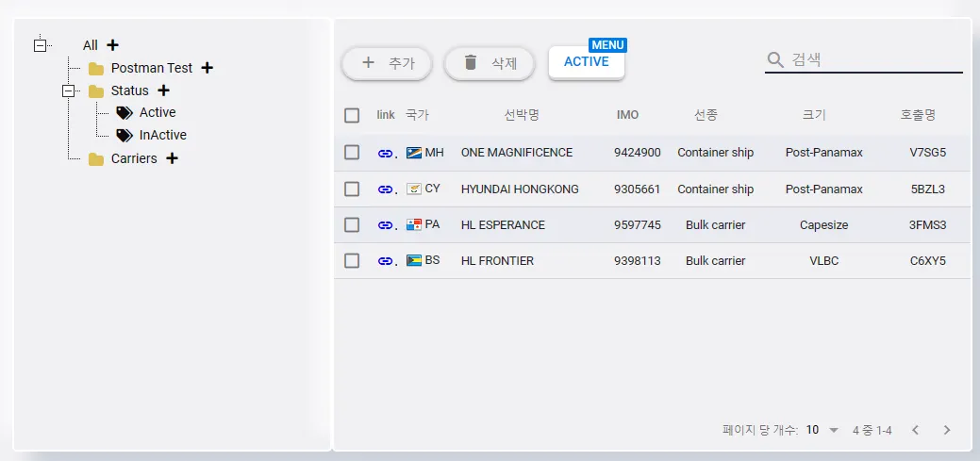Click the VLBC size cell
The height and width of the screenshot is (461, 980).
823,261
